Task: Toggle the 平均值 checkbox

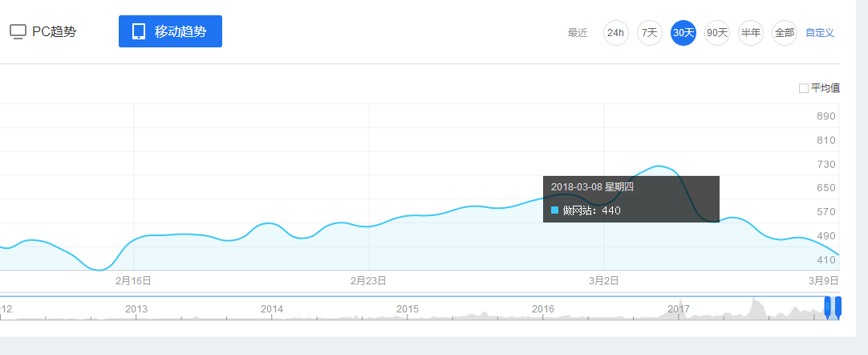Action: pos(803,88)
